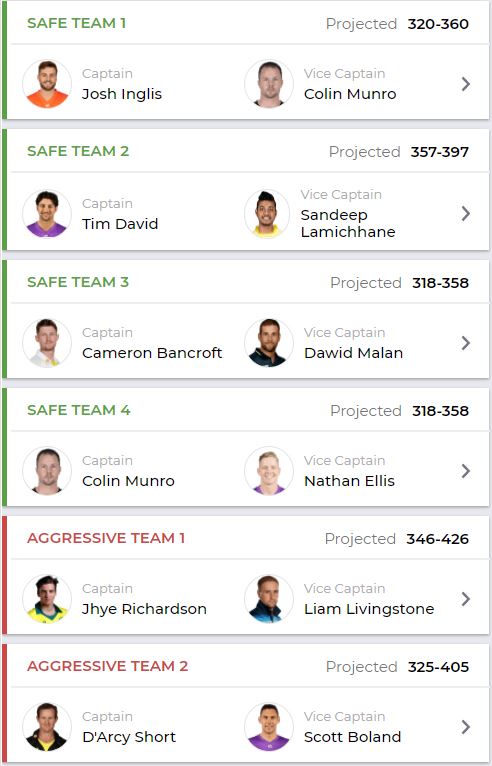Expand Safe Team 1 with chevron arrow
The height and width of the screenshot is (766, 492).
pyautogui.click(x=466, y=84)
